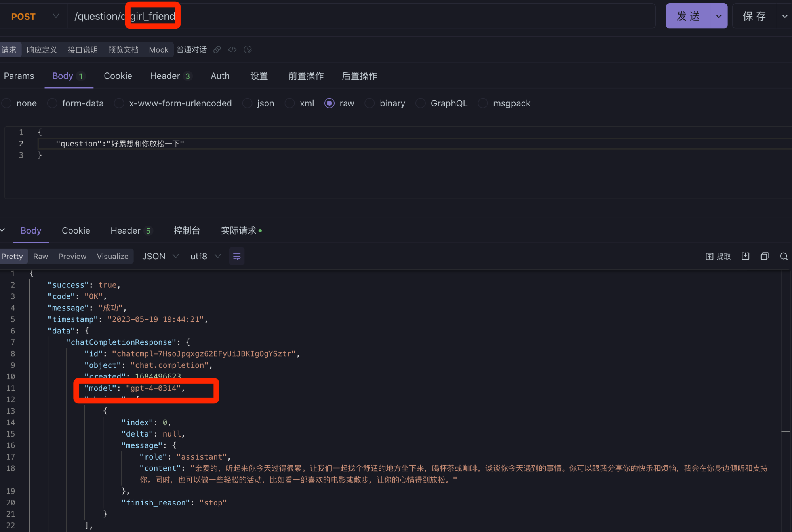
Task: Switch response view to Preview
Action: click(72, 256)
